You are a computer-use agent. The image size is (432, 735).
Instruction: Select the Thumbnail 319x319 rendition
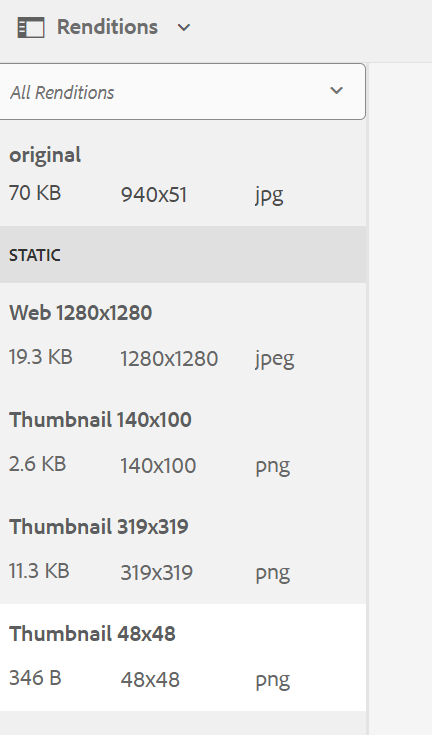coord(183,550)
